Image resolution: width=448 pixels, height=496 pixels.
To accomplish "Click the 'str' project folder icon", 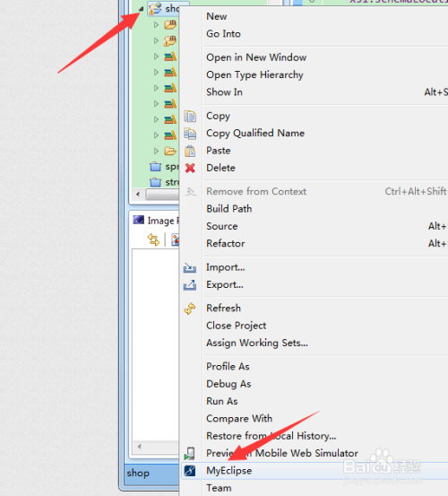I will (155, 182).
